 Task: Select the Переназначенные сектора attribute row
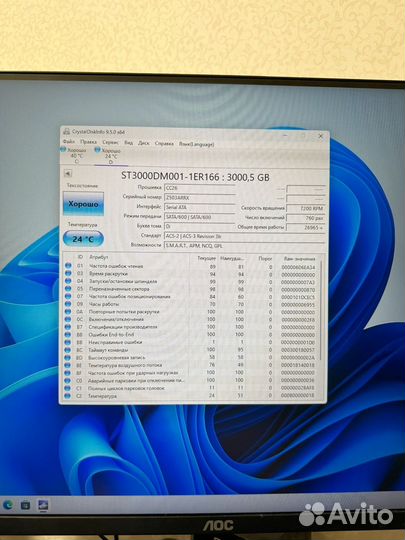click(190, 289)
